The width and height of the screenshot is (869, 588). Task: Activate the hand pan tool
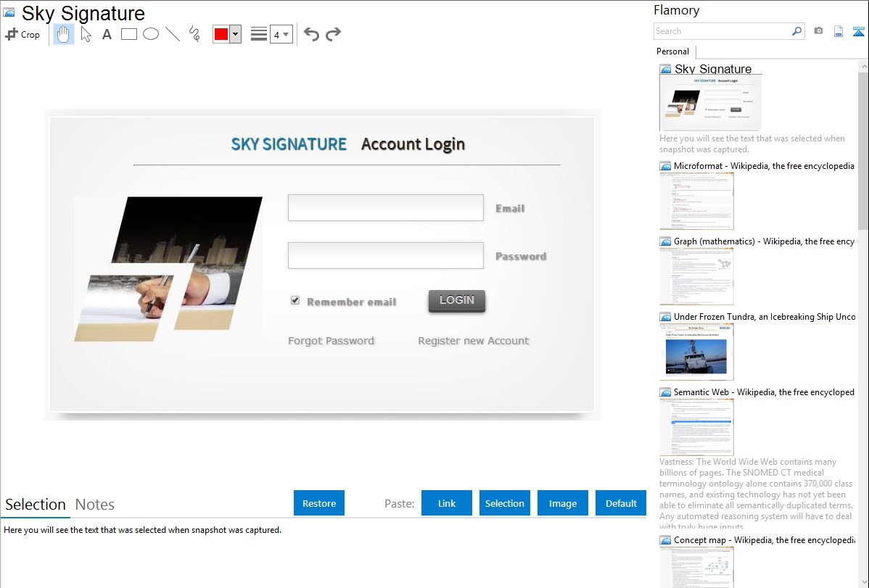pyautogui.click(x=63, y=34)
